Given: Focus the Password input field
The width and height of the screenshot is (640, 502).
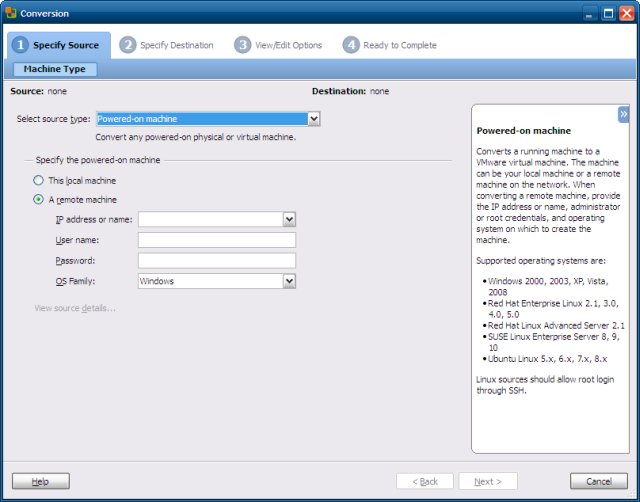Looking at the screenshot, I should pyautogui.click(x=216, y=261).
